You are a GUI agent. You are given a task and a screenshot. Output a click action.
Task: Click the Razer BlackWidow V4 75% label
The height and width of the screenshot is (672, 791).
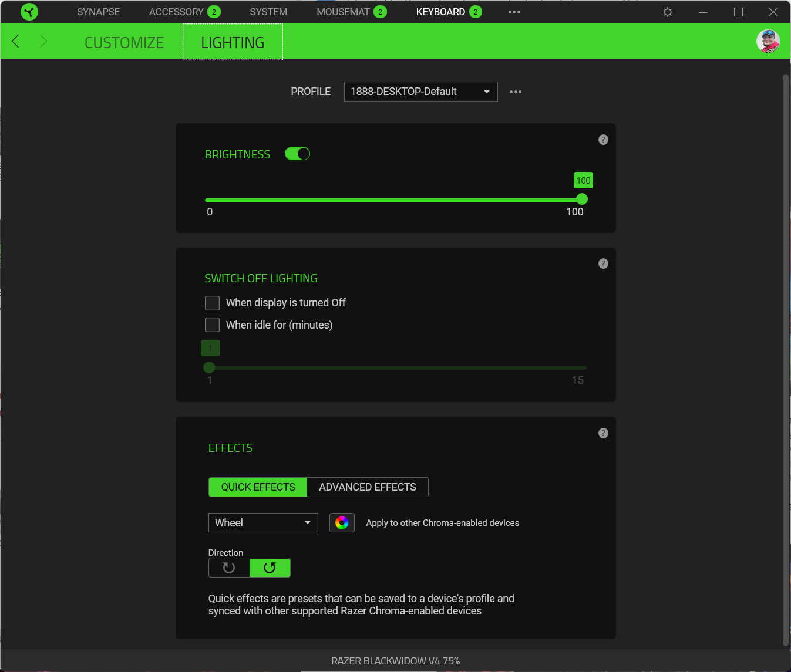[x=395, y=661]
